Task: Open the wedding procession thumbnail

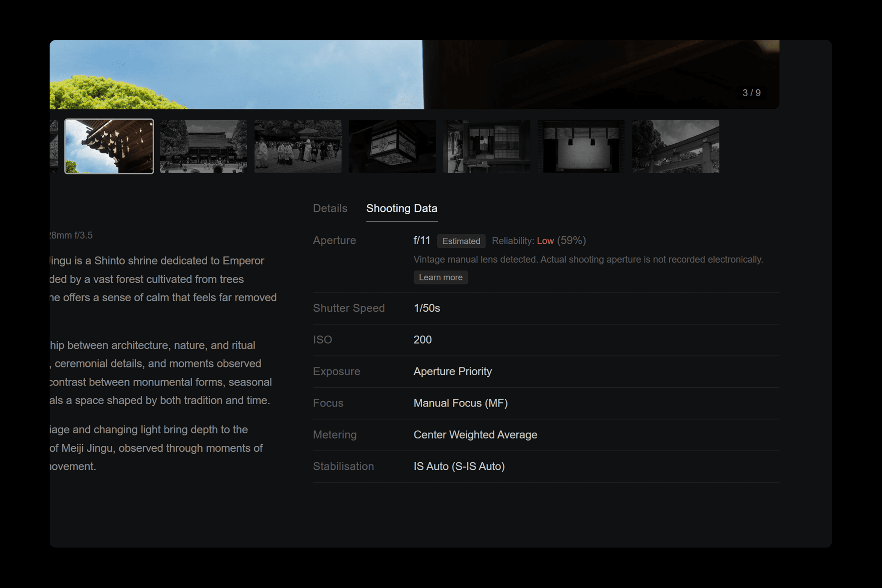Action: coord(298,146)
